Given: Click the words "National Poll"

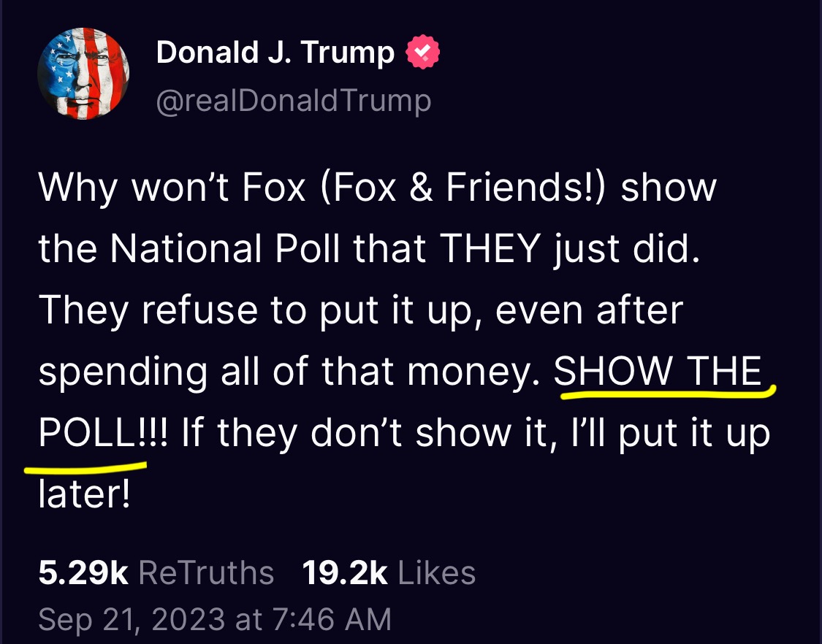Looking at the screenshot, I should [x=227, y=250].
